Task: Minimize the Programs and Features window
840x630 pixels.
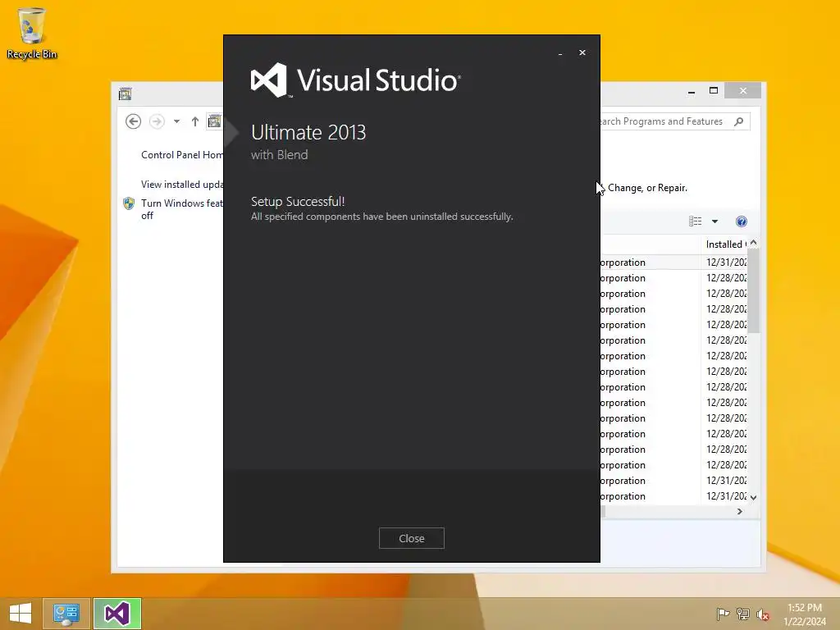Action: click(x=692, y=91)
